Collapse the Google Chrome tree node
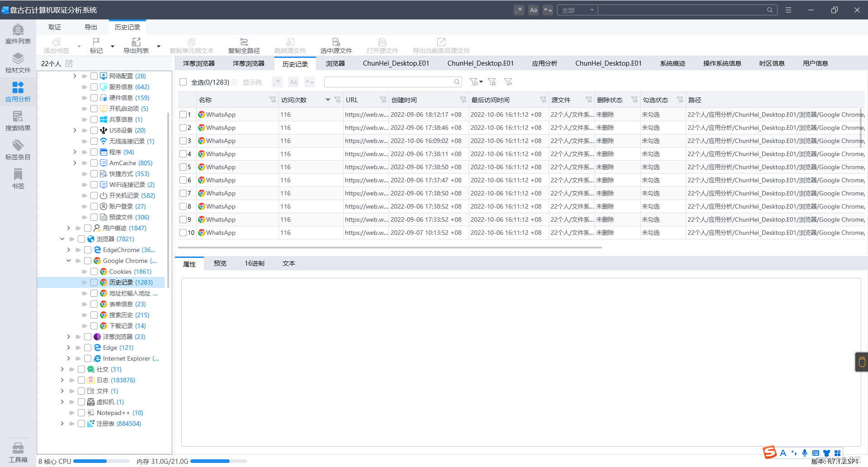 69,261
